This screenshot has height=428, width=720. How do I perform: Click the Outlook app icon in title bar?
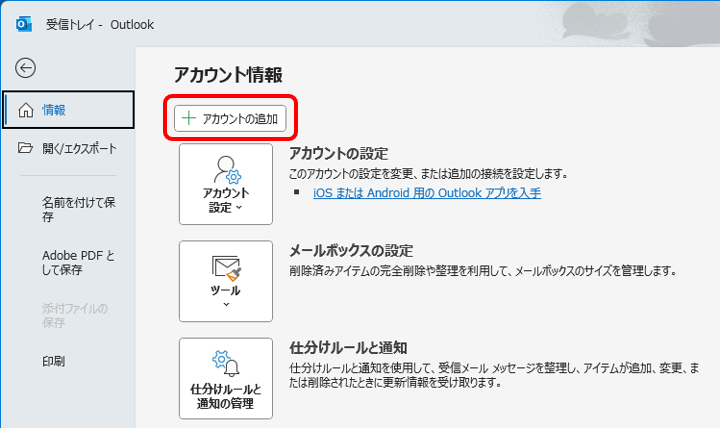coord(24,24)
